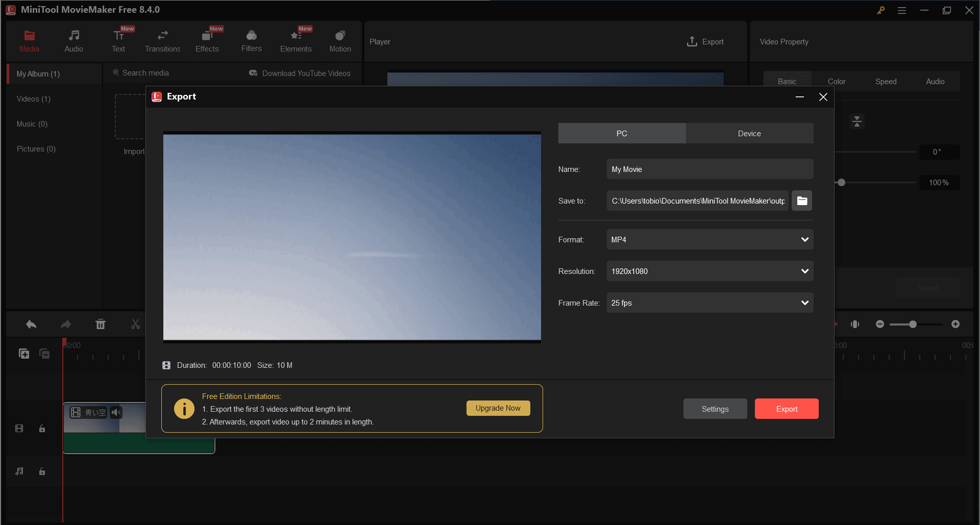The width and height of the screenshot is (980, 525).
Task: Select the Text tool
Action: pyautogui.click(x=118, y=37)
